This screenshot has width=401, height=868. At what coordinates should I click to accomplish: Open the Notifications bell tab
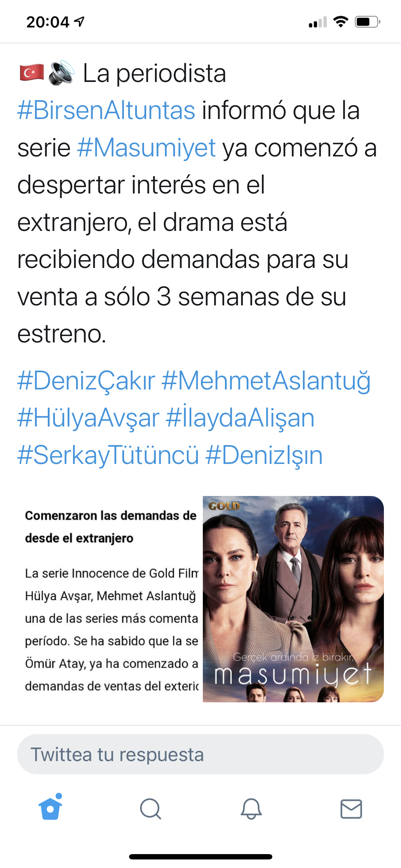pos(251,808)
